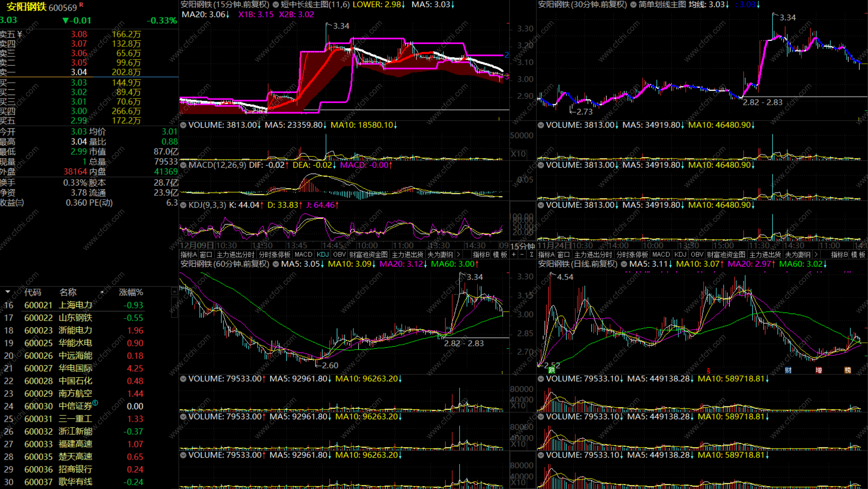
Task: Click the red R badge beside 600569
Action: coord(81,5)
